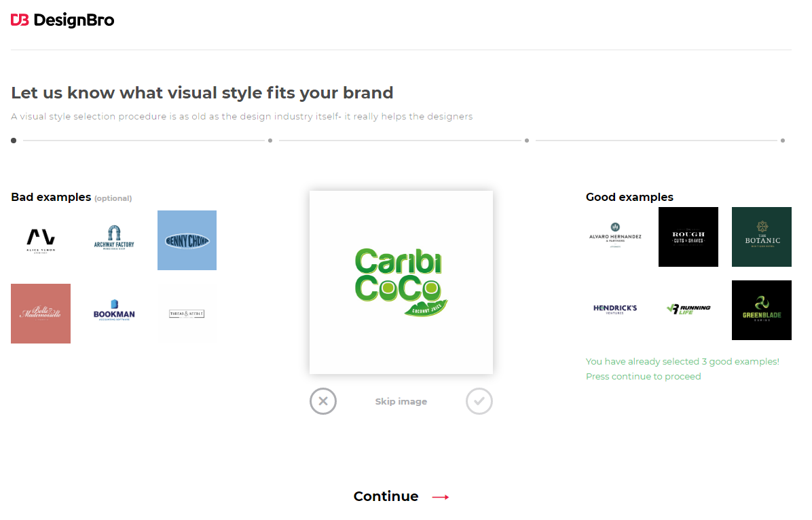The image size is (812, 520).
Task: Click the DesignBro logo in the header
Action: click(62, 20)
